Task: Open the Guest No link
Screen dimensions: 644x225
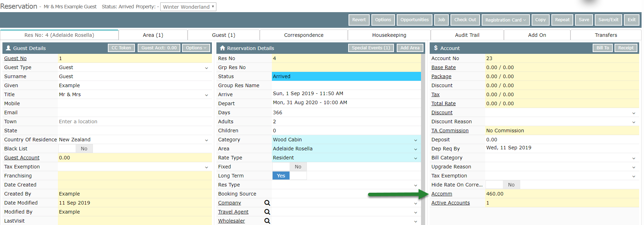Action: pos(15,58)
